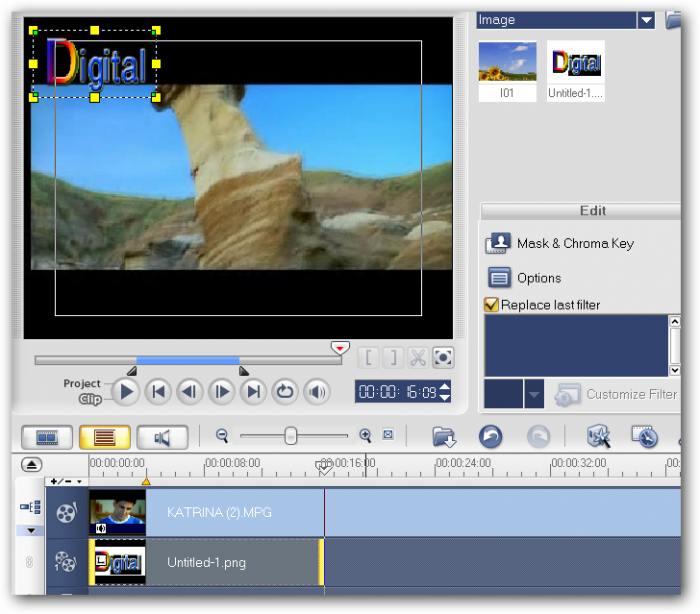
Task: Select the Digital overlay in preview
Action: click(95, 64)
